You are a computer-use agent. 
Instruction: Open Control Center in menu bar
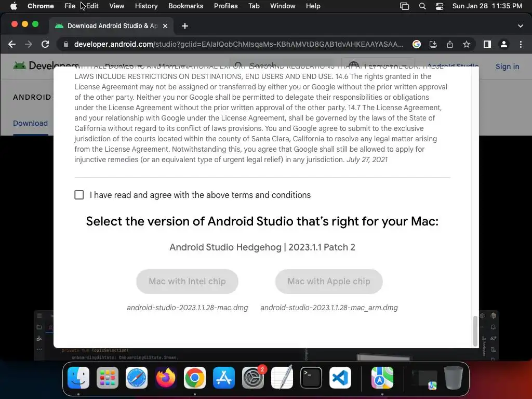click(x=440, y=6)
